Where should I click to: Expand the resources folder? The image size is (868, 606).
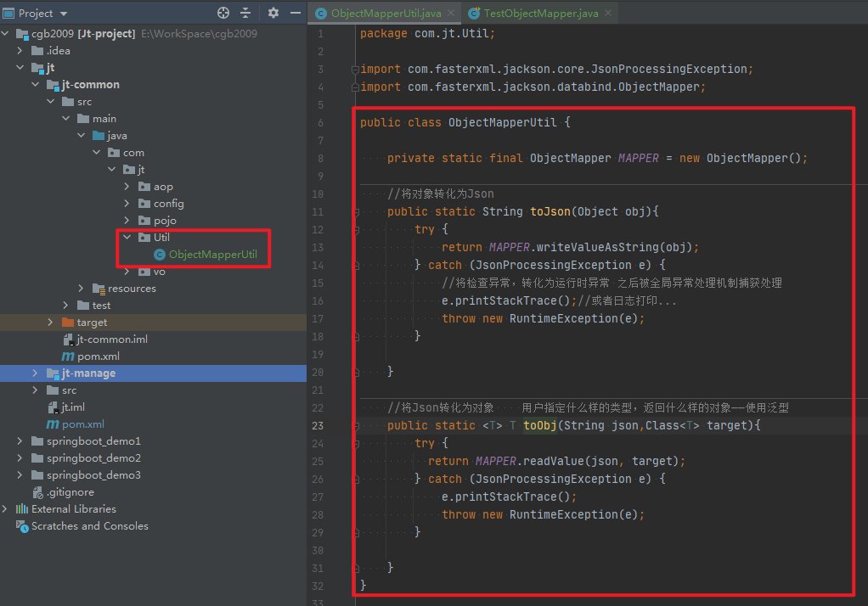coord(82,289)
